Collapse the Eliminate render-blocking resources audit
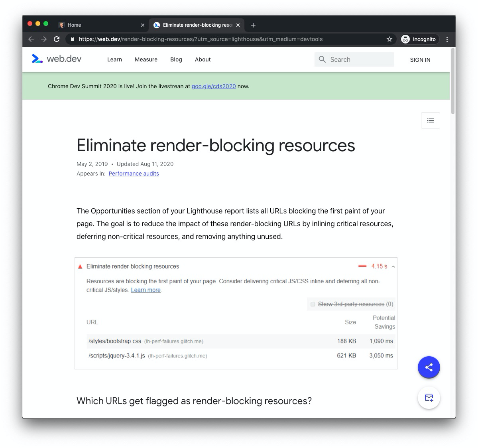This screenshot has width=478, height=448. pos(394,266)
